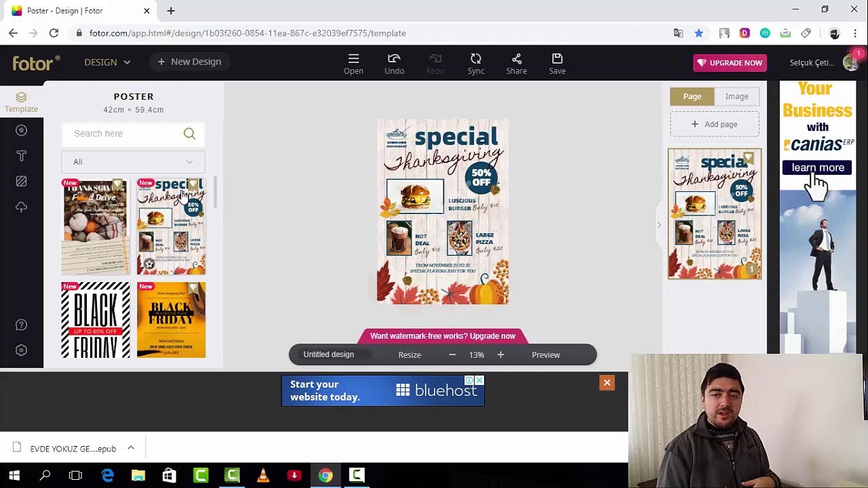Open Windows Task View

click(75, 475)
